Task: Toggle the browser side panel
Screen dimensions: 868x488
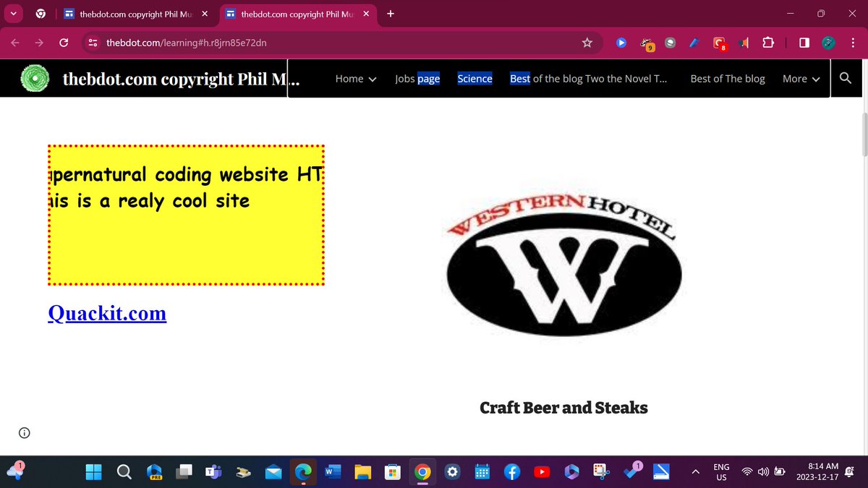Action: click(804, 43)
